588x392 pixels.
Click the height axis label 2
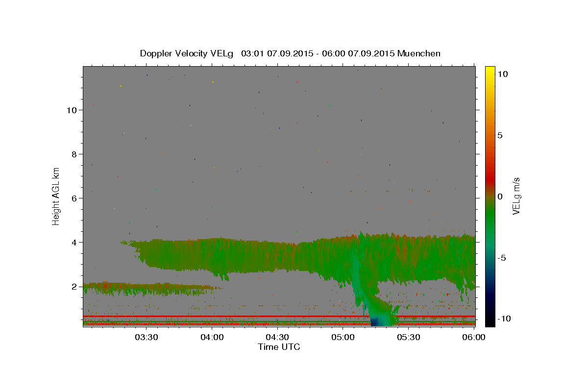point(74,286)
